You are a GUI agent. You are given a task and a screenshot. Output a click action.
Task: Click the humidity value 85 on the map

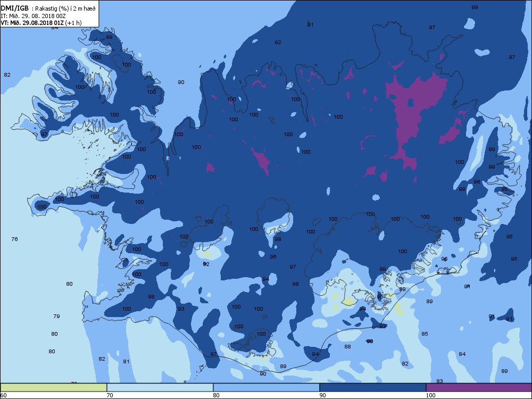click(425, 334)
